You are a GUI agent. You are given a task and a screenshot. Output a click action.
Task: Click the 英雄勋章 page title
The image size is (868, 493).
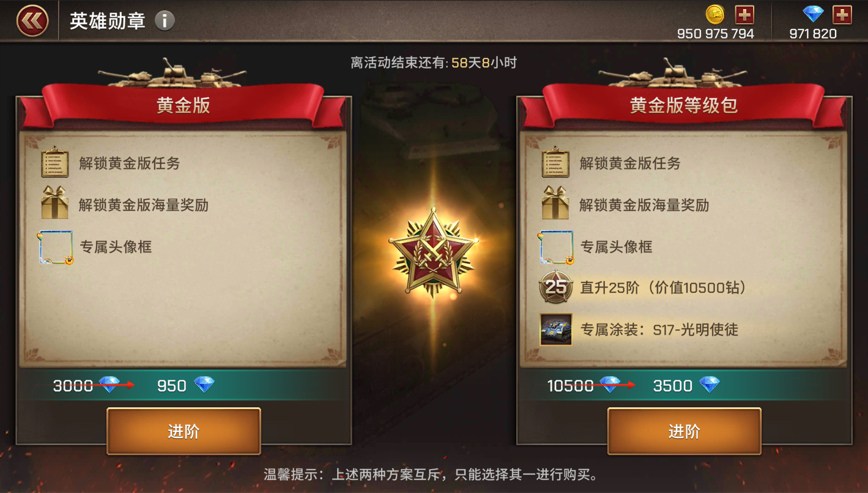[107, 21]
